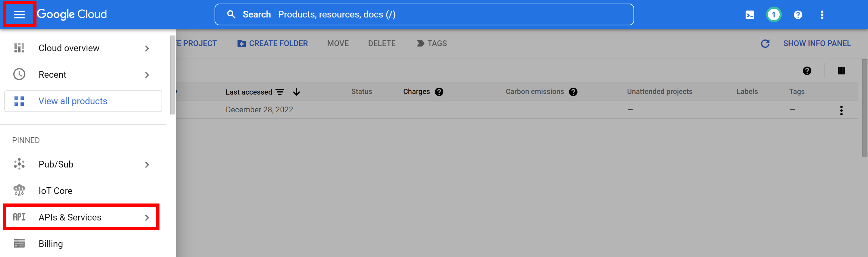Screen dimensions: 868x257
Task: Expand the Cloud overview submenu
Action: tap(147, 48)
